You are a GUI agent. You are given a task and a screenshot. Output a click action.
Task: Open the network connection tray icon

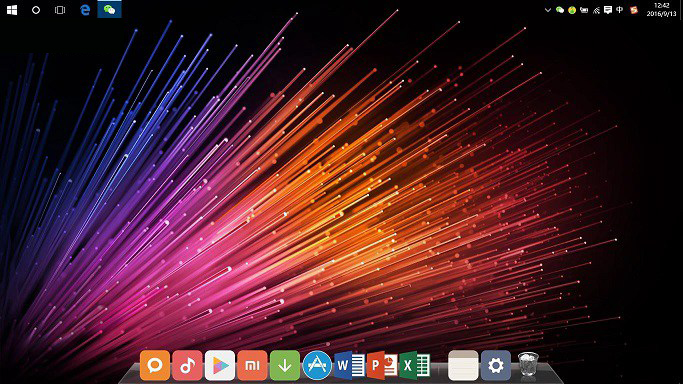click(584, 10)
